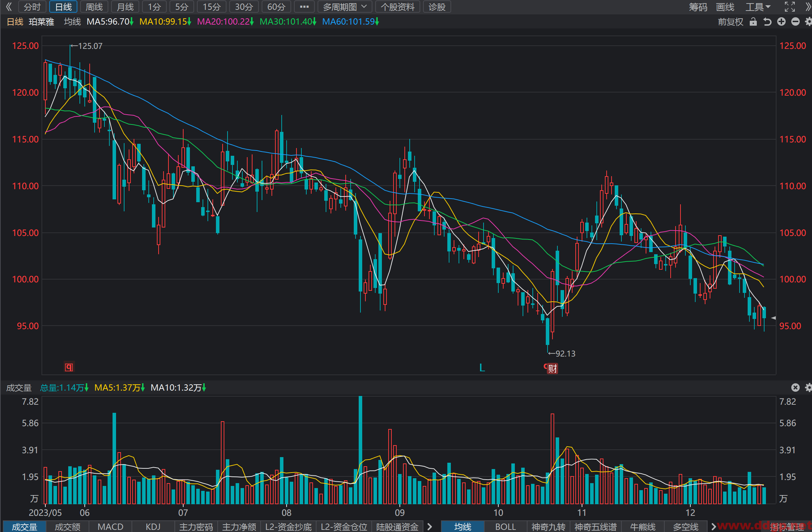Select the MACD indicator tab

[x=110, y=527]
